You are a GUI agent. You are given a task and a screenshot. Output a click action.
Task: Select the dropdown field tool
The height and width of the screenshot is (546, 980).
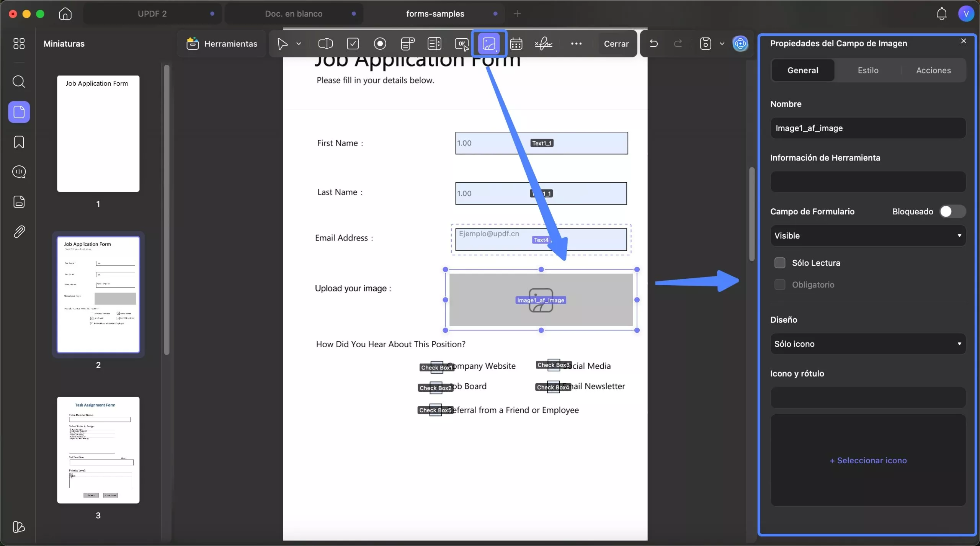[x=408, y=44]
